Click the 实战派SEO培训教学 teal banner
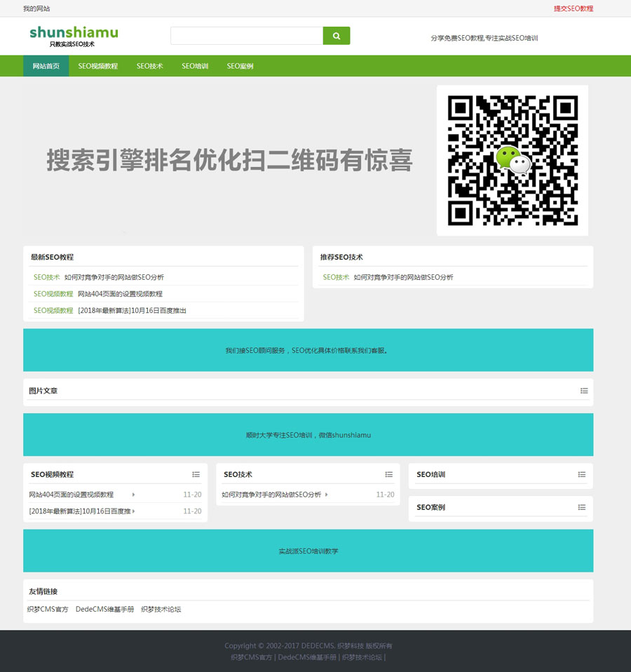Image resolution: width=631 pixels, height=672 pixels. pyautogui.click(x=308, y=551)
